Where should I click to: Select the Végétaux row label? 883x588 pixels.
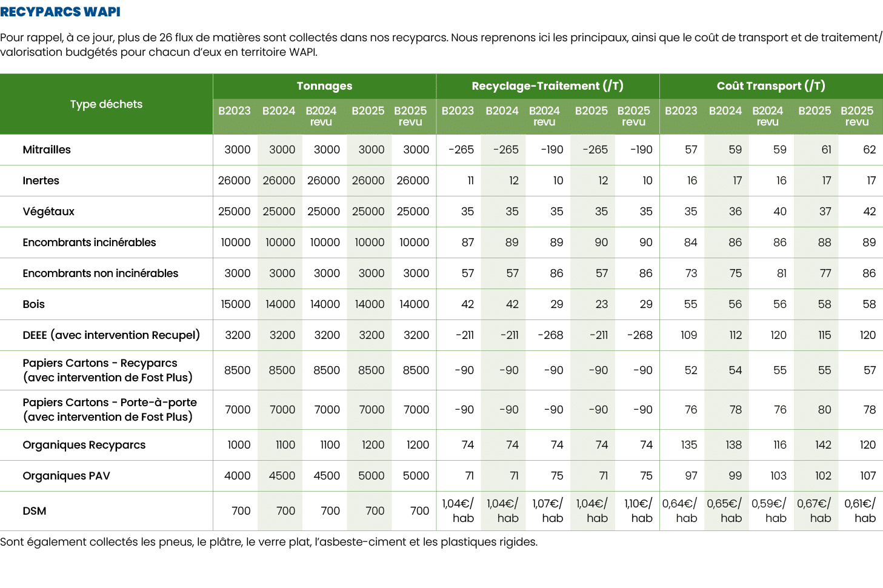pos(48,212)
